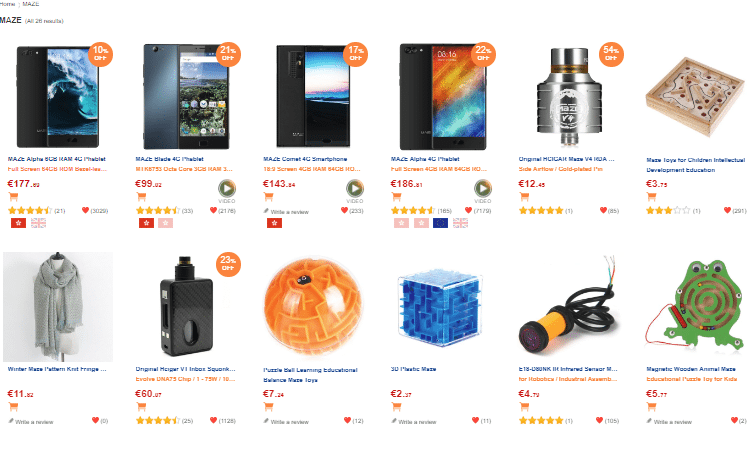Select EU warehouse flag under MAZE Alpha 4G
Image resolution: width=747 pixels, height=451 pixels.
pos(440,223)
